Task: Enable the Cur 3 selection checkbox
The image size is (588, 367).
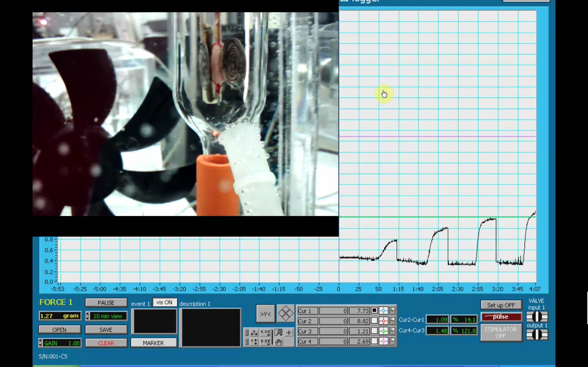Action: [374, 331]
